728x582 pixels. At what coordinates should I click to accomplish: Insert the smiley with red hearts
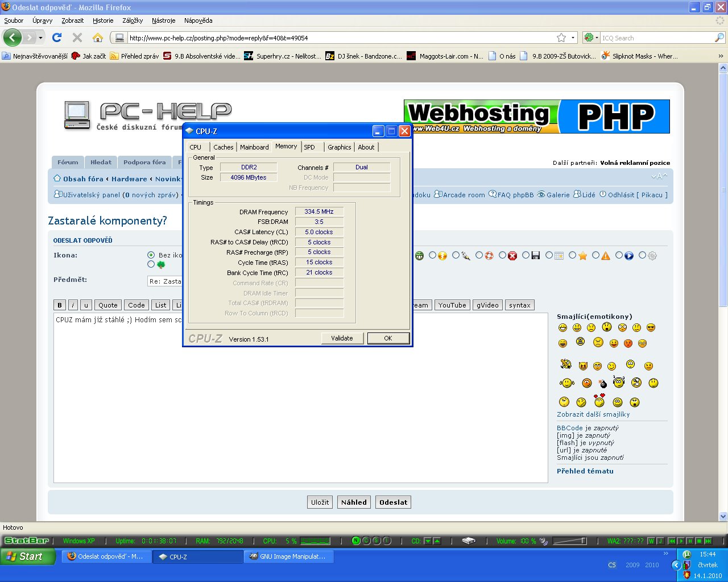pyautogui.click(x=599, y=400)
